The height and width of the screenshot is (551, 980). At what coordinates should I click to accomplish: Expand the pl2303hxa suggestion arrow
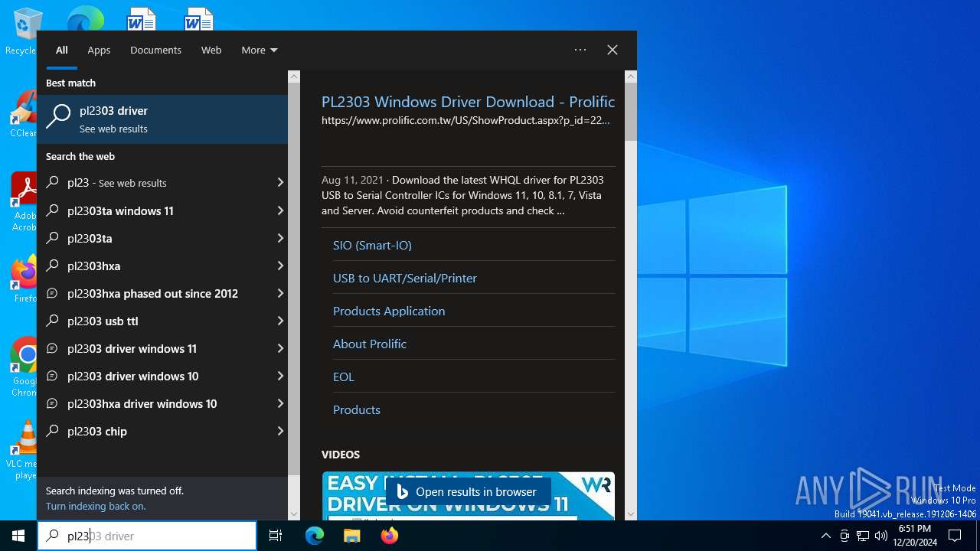click(280, 266)
